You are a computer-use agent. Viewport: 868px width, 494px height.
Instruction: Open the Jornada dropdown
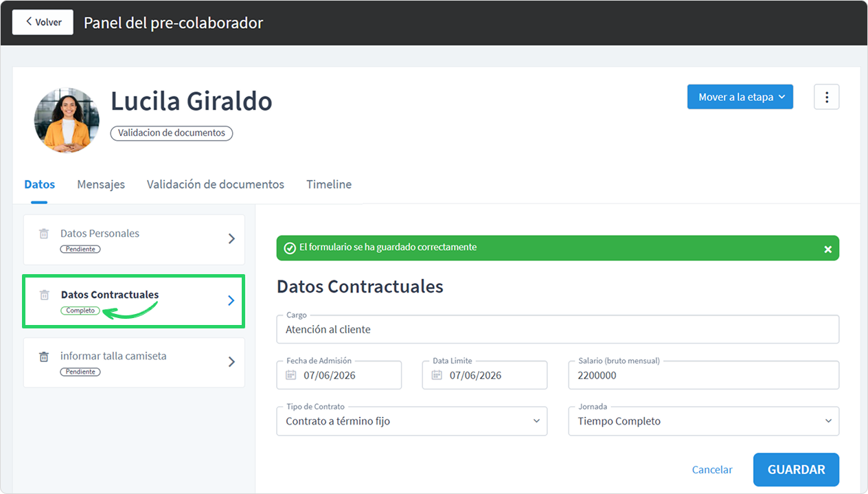(704, 421)
